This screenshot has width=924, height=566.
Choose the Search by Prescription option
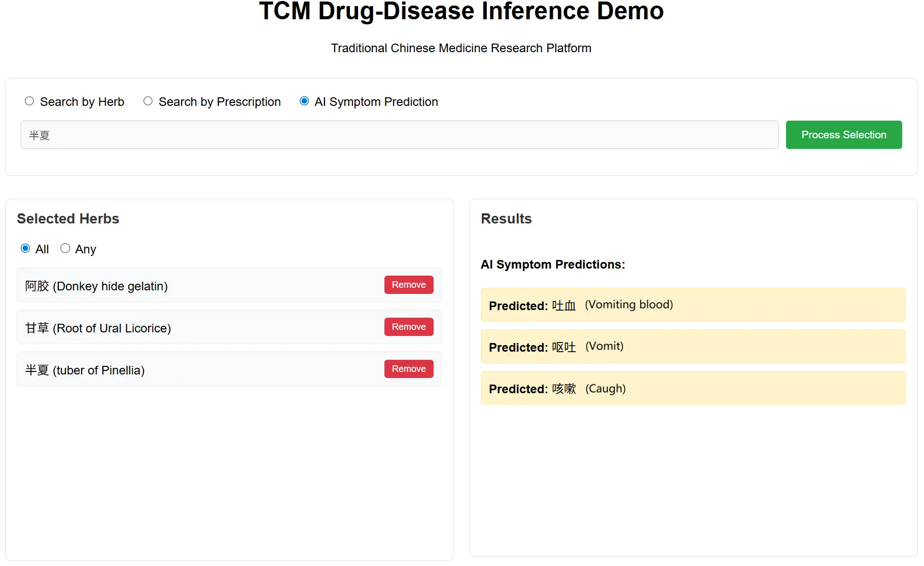[x=148, y=101]
